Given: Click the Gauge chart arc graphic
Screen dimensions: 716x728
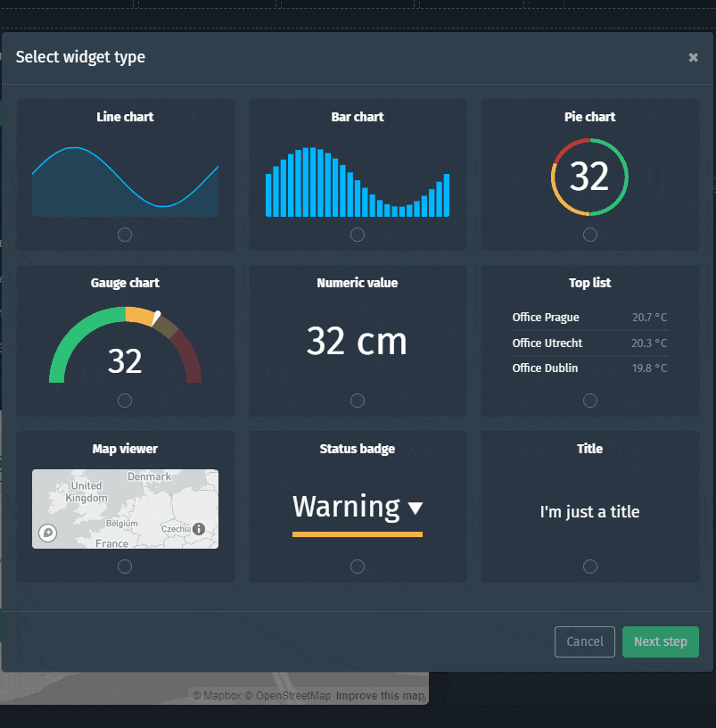Looking at the screenshot, I should point(125,345).
